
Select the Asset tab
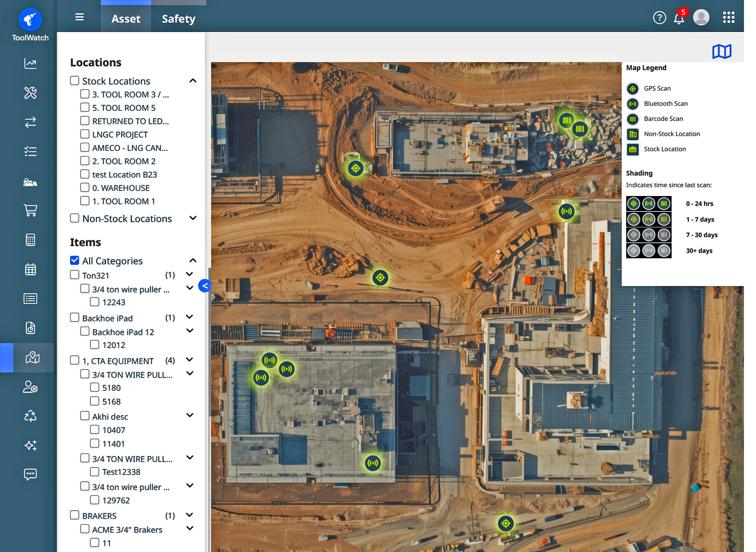click(x=126, y=19)
